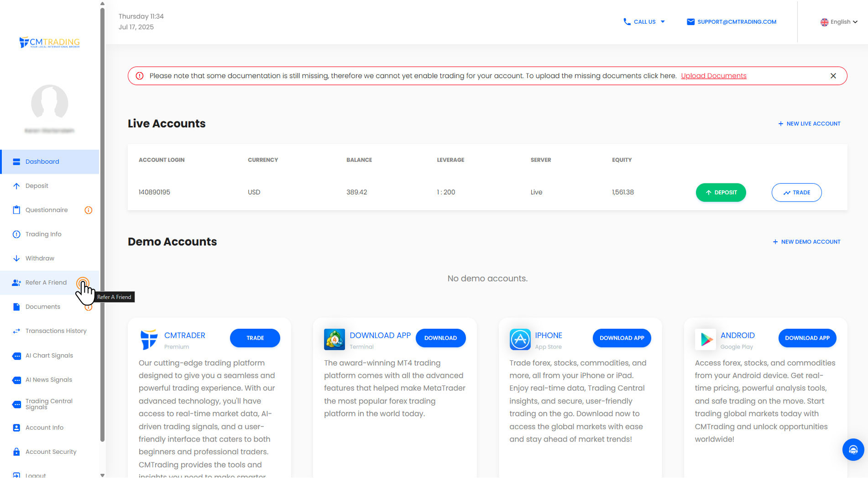Click the Trading Central Signals icon
The image size is (868, 478).
tap(16, 405)
